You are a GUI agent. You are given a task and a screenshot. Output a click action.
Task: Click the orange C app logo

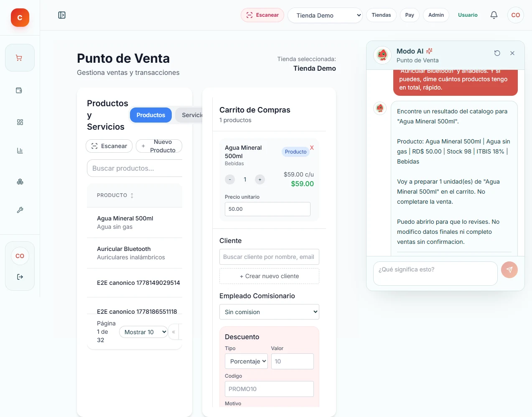click(x=20, y=18)
